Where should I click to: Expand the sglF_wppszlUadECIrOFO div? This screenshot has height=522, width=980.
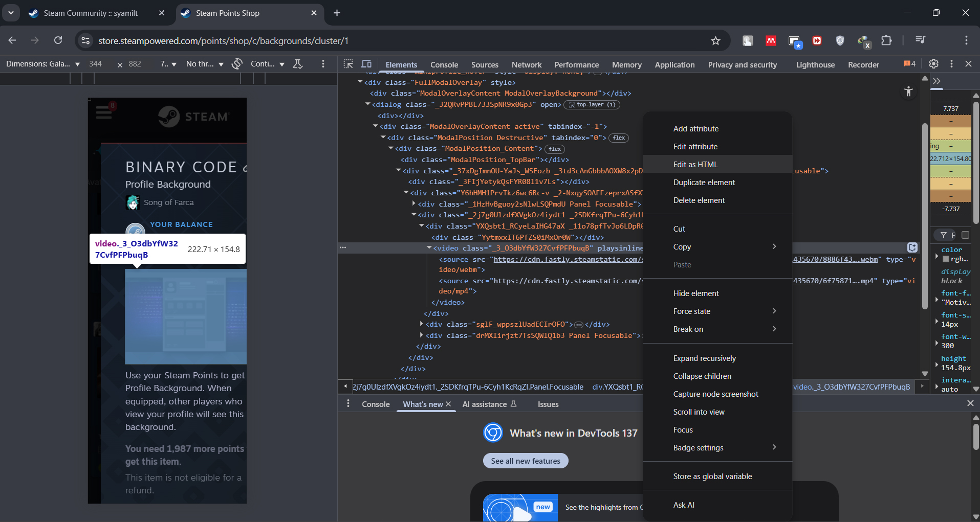click(421, 324)
